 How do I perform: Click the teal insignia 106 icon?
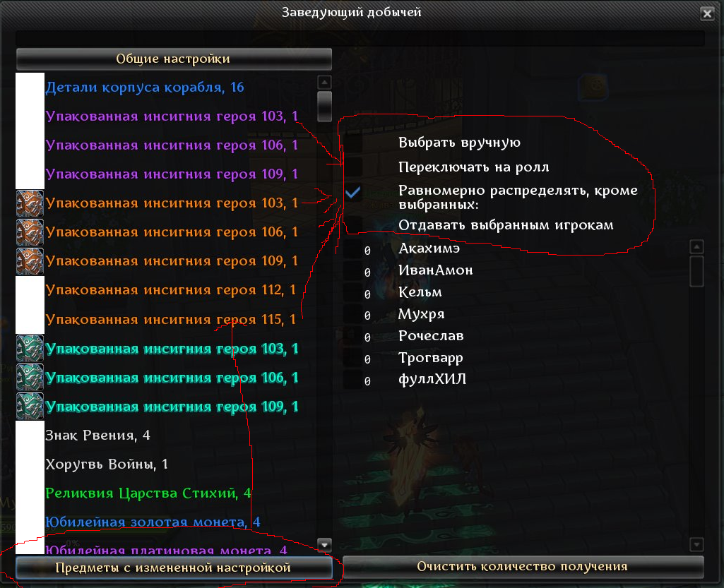click(30, 377)
